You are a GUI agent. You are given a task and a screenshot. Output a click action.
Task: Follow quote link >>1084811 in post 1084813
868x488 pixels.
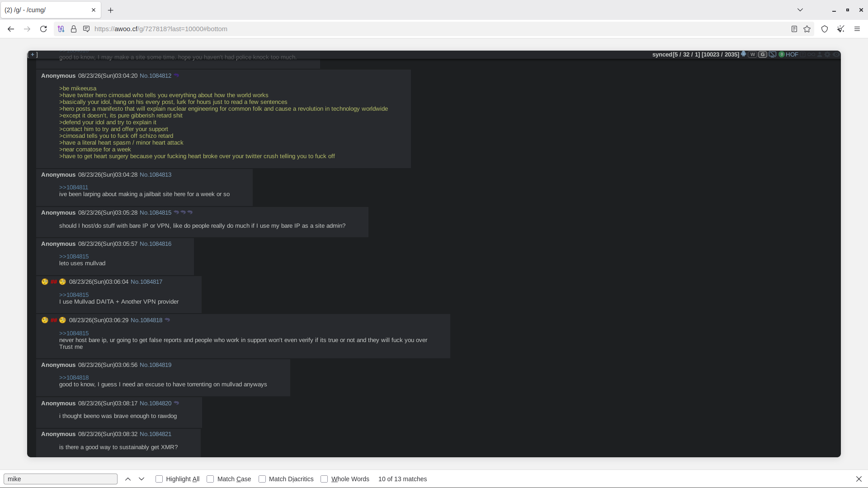[x=74, y=188]
